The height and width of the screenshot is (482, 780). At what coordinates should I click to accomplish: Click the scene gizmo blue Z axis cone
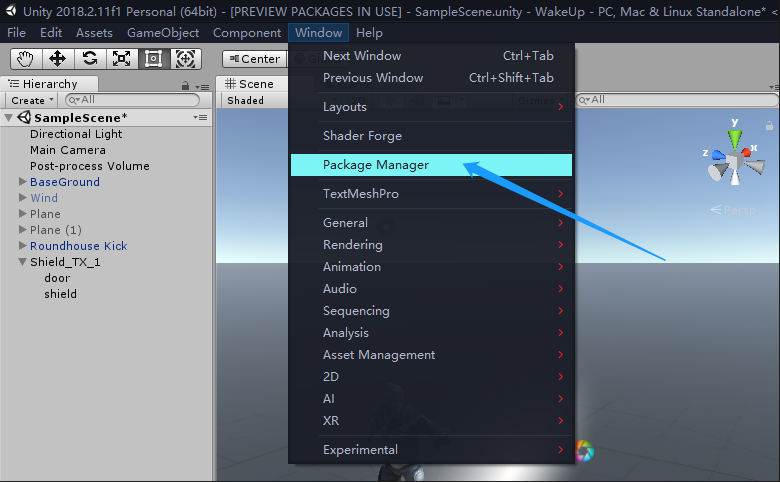click(x=719, y=155)
